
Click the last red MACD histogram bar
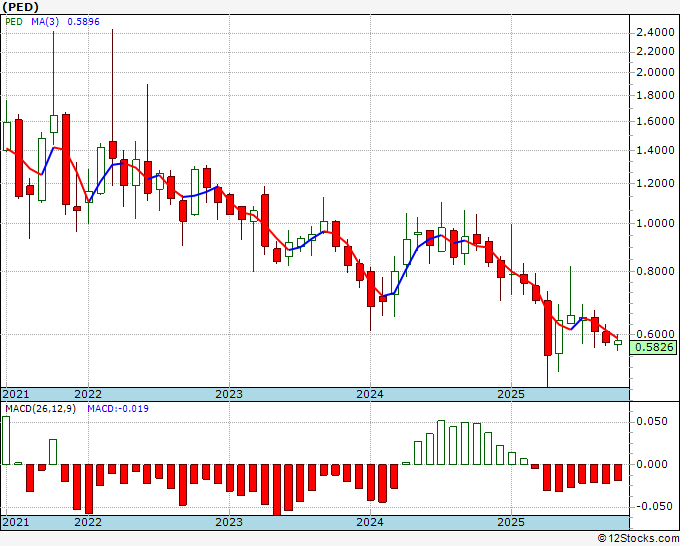click(x=618, y=472)
